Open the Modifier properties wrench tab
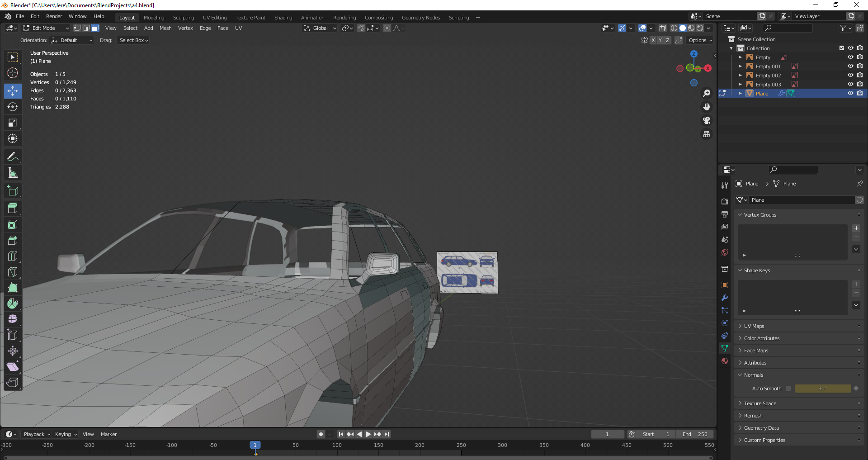 (725, 298)
